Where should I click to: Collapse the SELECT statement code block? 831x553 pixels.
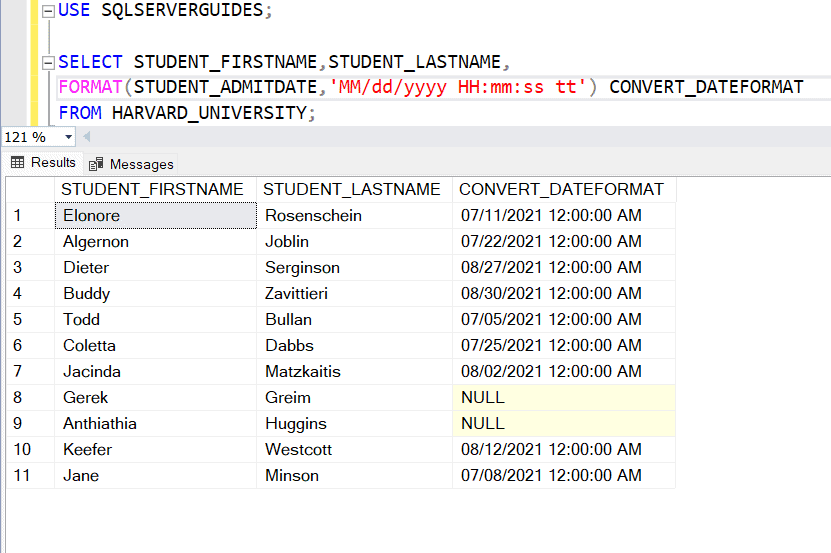pos(48,63)
